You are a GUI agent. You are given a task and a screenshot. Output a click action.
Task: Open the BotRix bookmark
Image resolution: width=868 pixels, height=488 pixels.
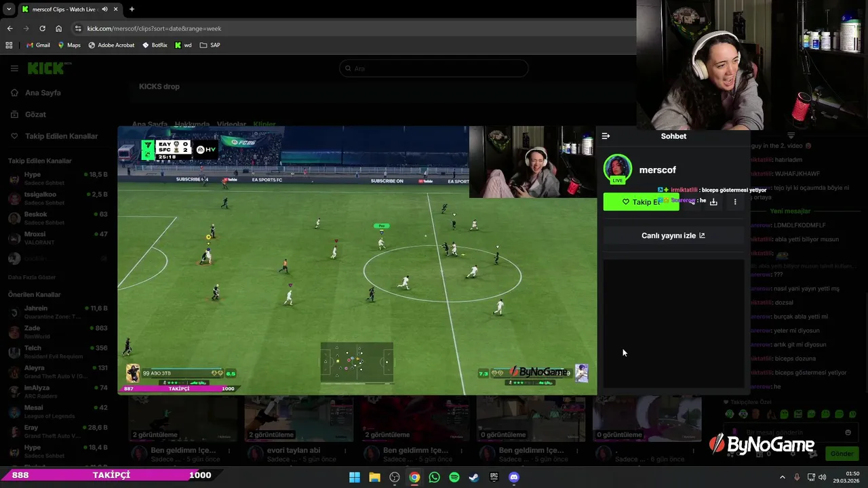click(x=155, y=45)
